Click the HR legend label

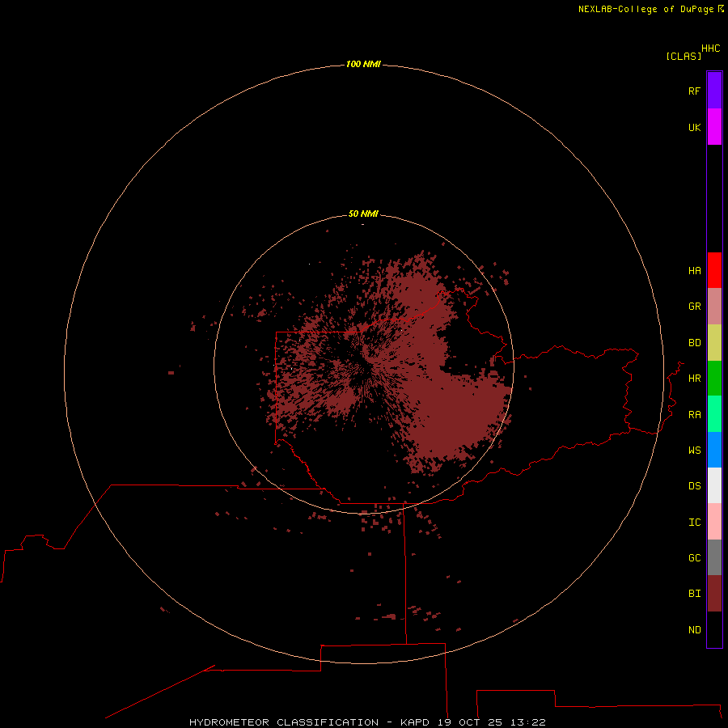pyautogui.click(x=694, y=379)
